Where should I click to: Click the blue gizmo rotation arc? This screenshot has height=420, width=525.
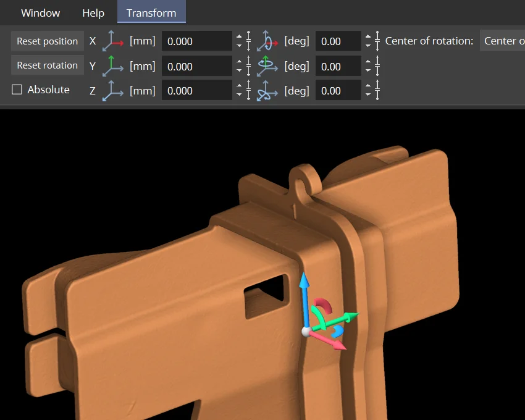coord(338,332)
